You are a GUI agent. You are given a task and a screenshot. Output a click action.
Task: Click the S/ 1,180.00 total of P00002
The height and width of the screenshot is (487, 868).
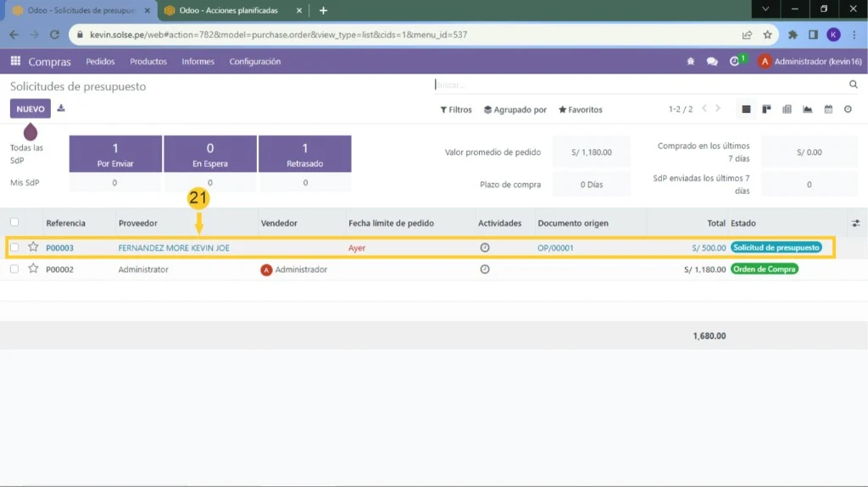tap(704, 269)
